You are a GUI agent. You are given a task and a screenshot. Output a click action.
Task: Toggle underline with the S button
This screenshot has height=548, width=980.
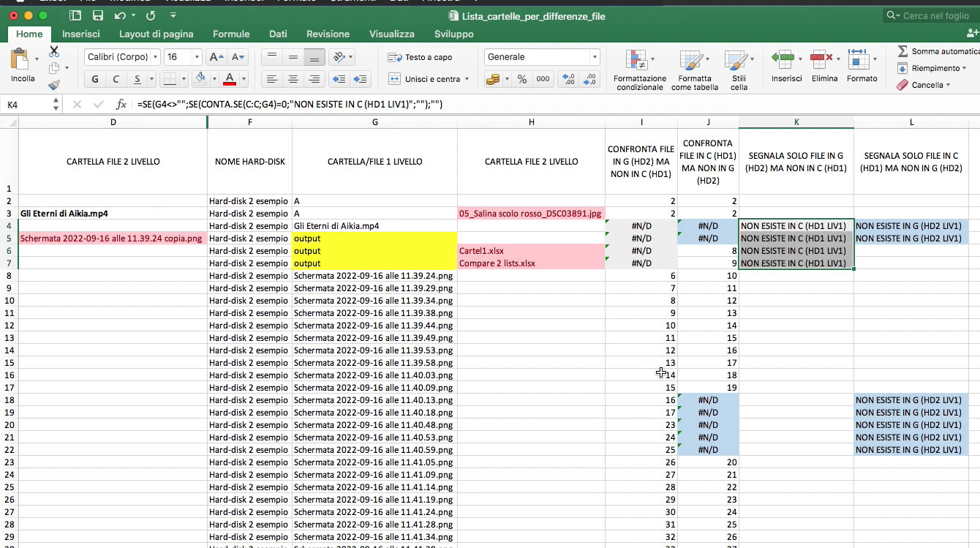click(137, 79)
